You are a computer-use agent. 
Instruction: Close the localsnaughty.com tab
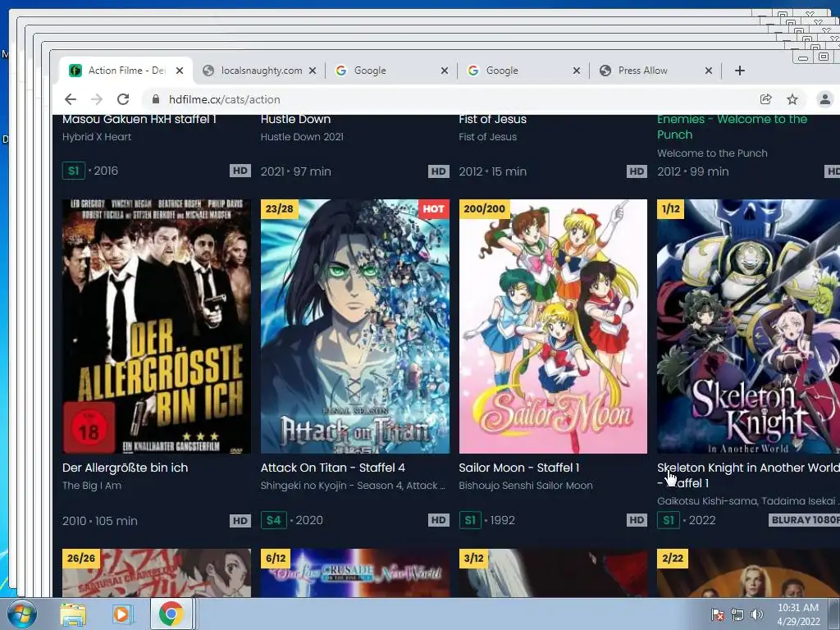(313, 71)
